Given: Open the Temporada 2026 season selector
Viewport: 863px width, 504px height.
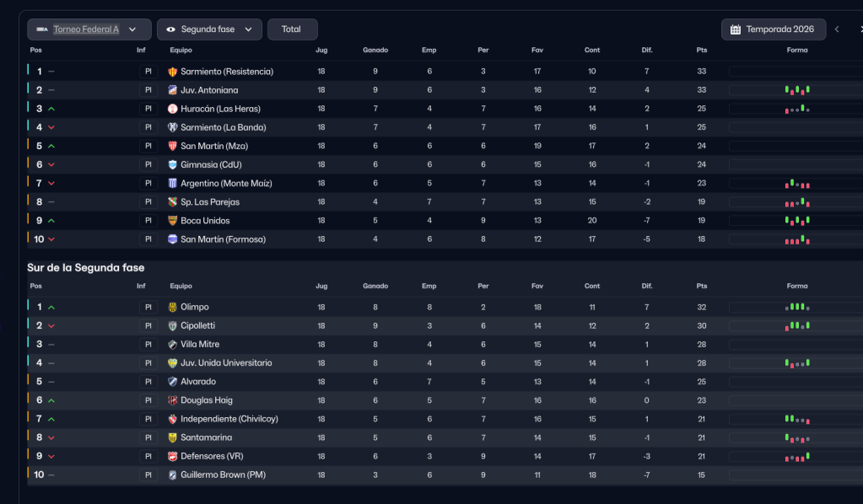Looking at the screenshot, I should [772, 29].
